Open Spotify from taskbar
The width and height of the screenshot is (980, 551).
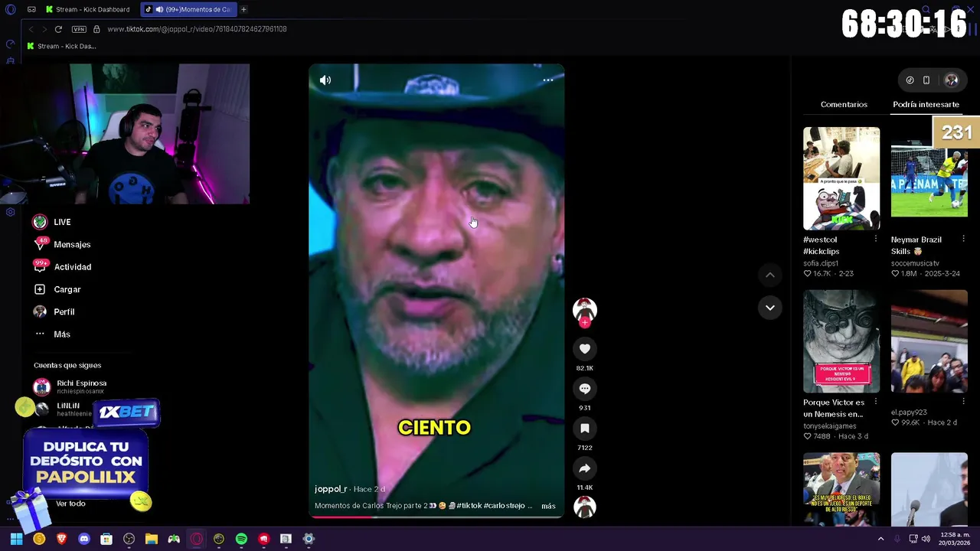pos(241,539)
